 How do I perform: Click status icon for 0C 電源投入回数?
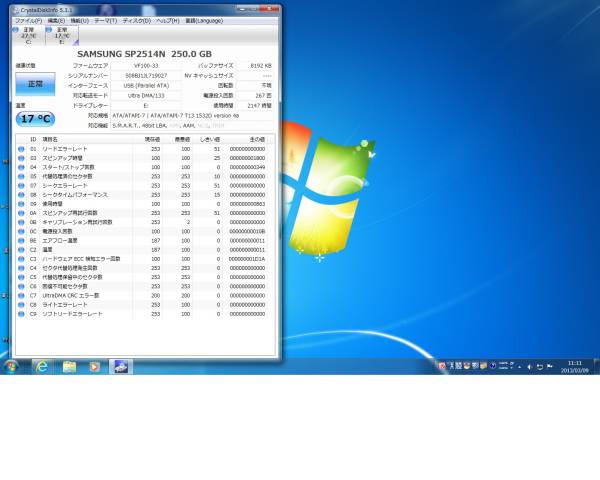point(21,232)
